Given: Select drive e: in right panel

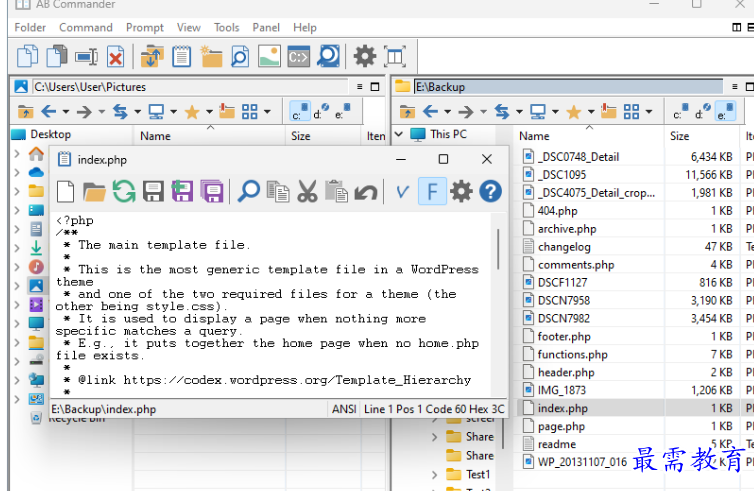Looking at the screenshot, I should click(x=726, y=112).
